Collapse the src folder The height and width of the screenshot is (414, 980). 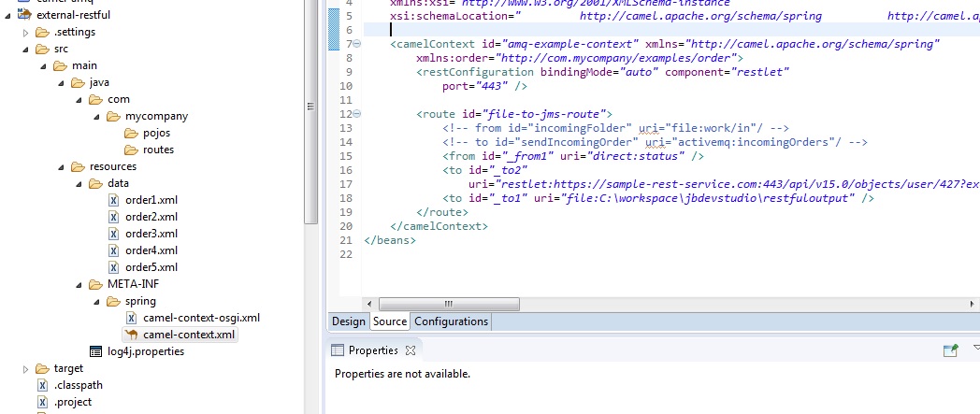click(x=25, y=49)
